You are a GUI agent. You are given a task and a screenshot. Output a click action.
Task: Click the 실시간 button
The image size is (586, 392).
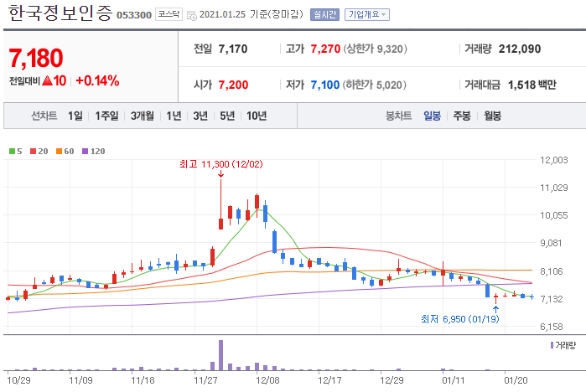(324, 14)
